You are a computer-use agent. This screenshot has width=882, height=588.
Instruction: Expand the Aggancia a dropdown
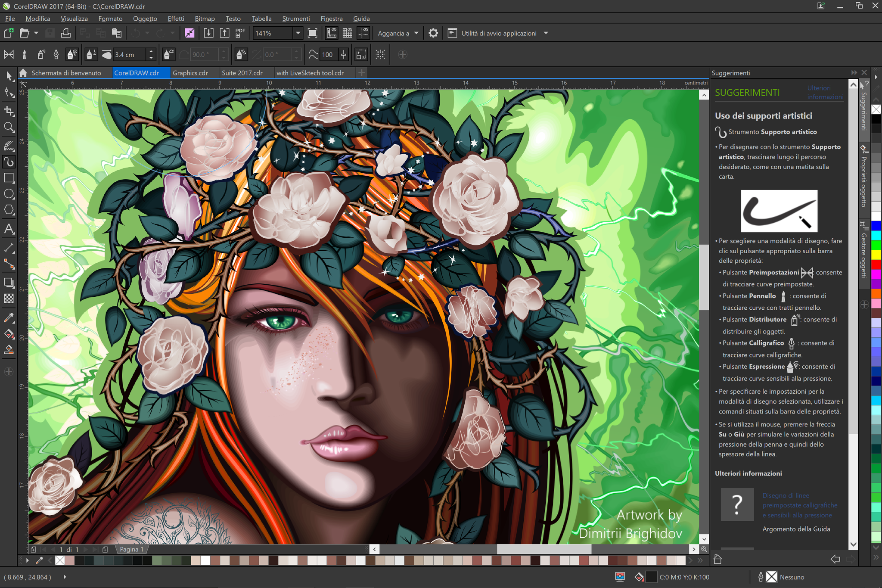[x=416, y=33]
